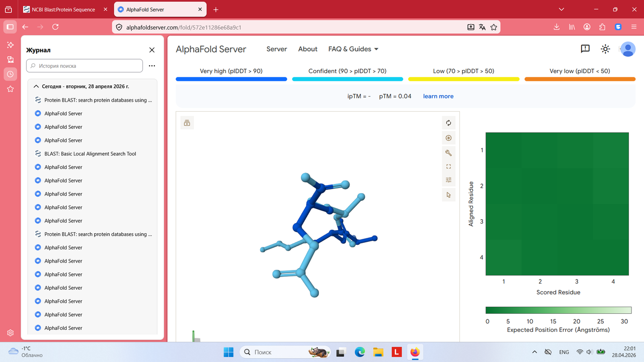Click the state snapshots icon in the viewer's top-left corner
Viewport: 644px width, 362px height.
click(x=187, y=123)
